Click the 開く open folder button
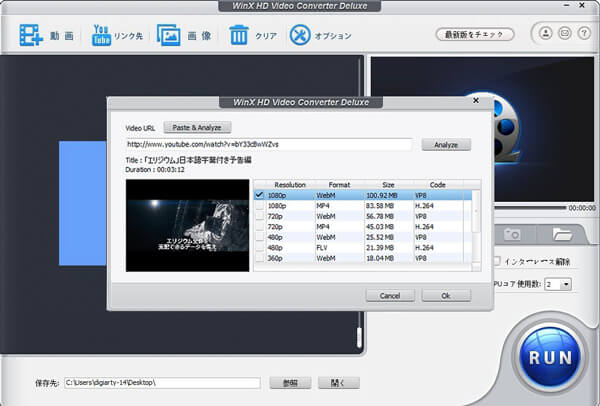 point(339,383)
